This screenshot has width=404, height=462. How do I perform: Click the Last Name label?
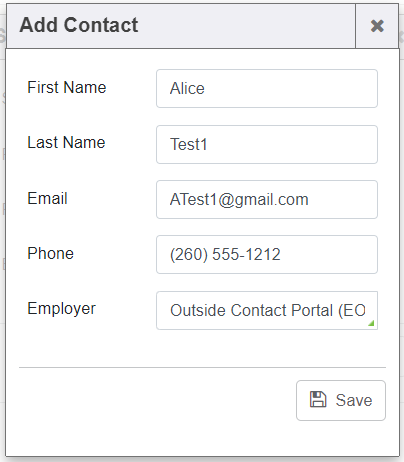[x=66, y=142]
